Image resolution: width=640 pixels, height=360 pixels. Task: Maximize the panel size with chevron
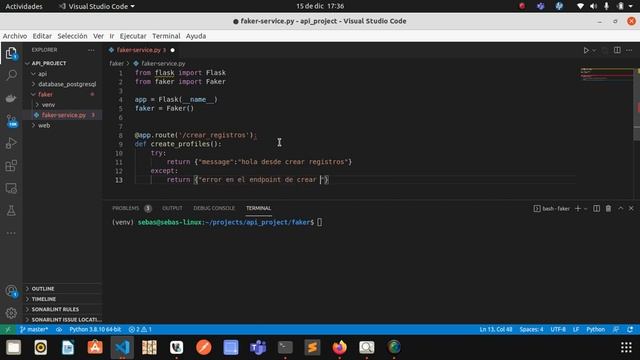click(x=620, y=209)
